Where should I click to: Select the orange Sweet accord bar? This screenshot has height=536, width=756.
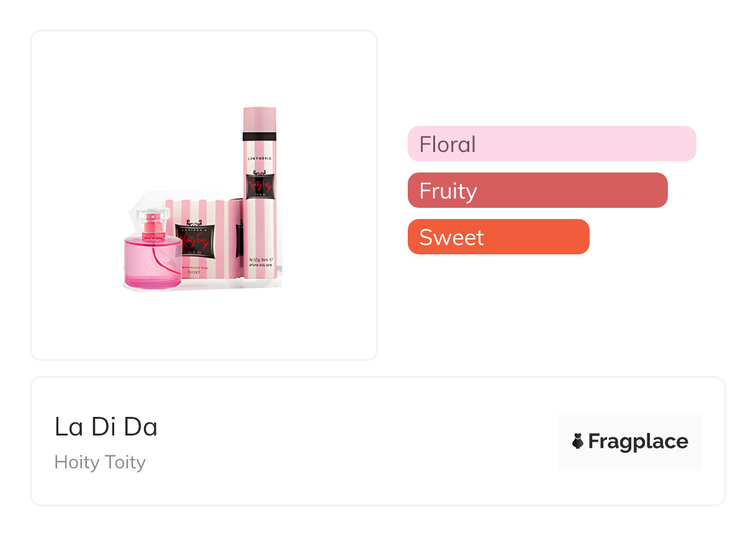click(498, 237)
